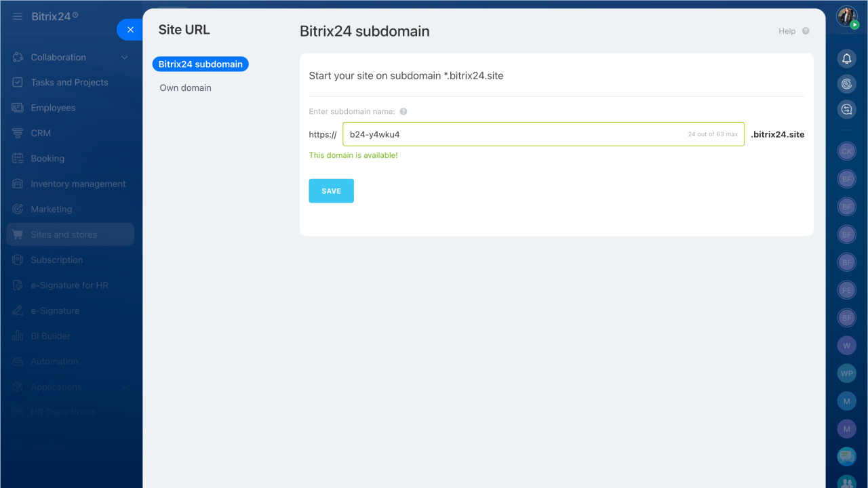The height and width of the screenshot is (488, 868).
Task: Open Tasks and Projects in sidebar
Action: pos(69,83)
